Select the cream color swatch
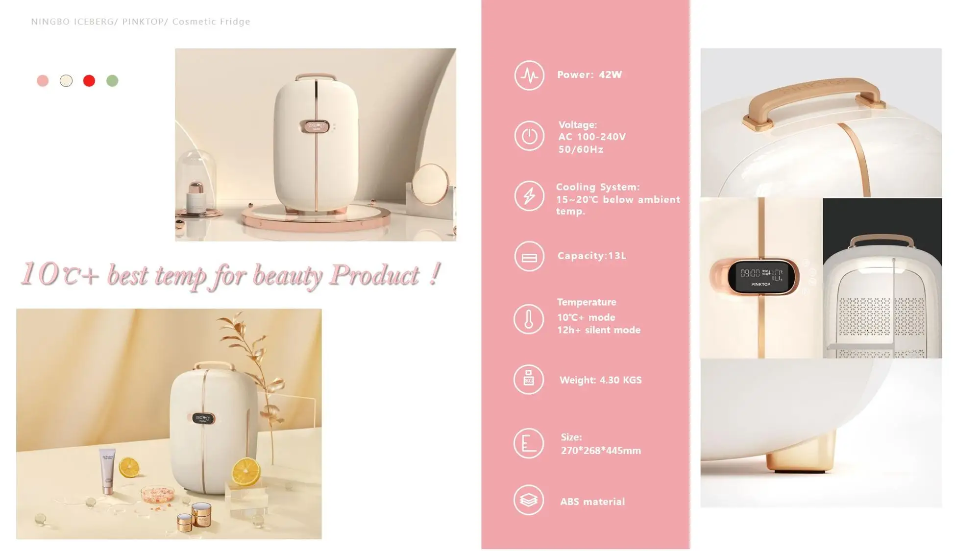 [66, 81]
